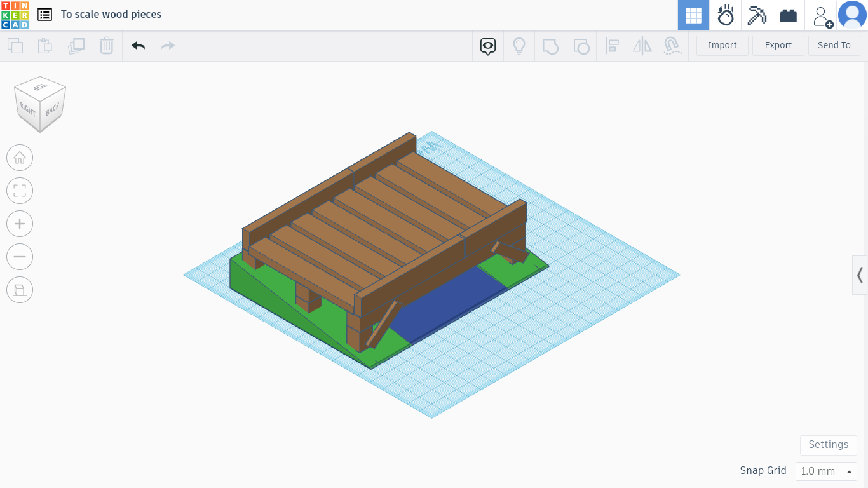Click the Ungroup icon
868x488 pixels.
[581, 46]
